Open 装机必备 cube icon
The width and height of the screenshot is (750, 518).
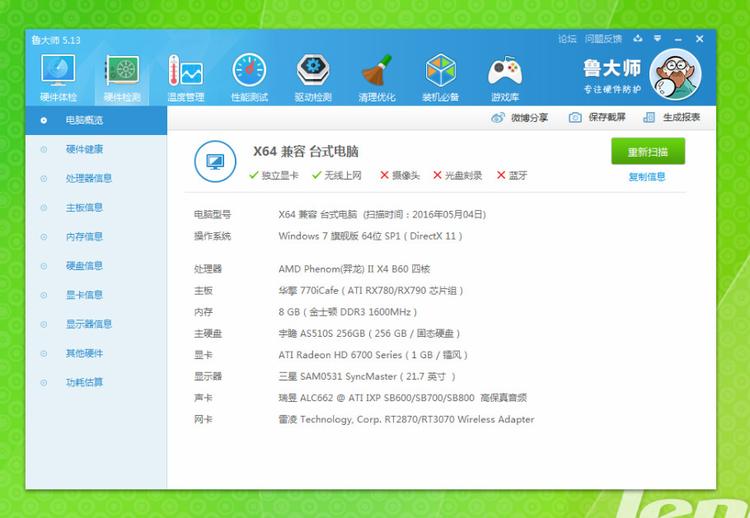[x=441, y=70]
